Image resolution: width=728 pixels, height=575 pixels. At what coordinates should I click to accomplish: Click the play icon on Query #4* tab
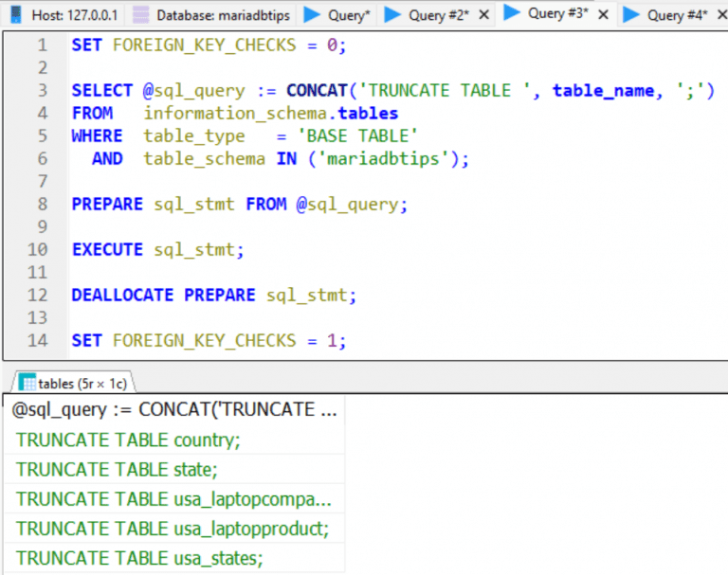coord(631,14)
